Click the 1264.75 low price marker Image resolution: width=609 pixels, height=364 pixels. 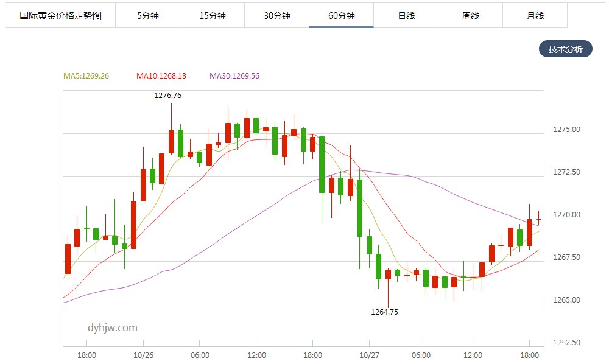tap(384, 312)
